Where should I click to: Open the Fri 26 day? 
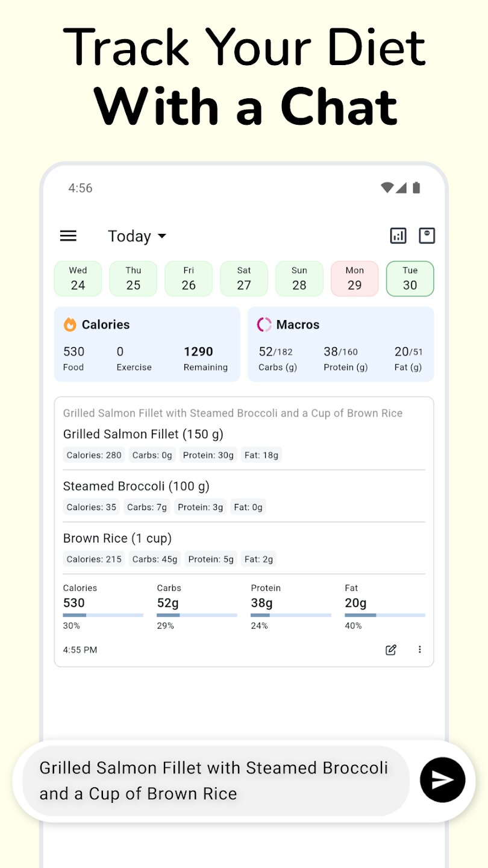(189, 278)
